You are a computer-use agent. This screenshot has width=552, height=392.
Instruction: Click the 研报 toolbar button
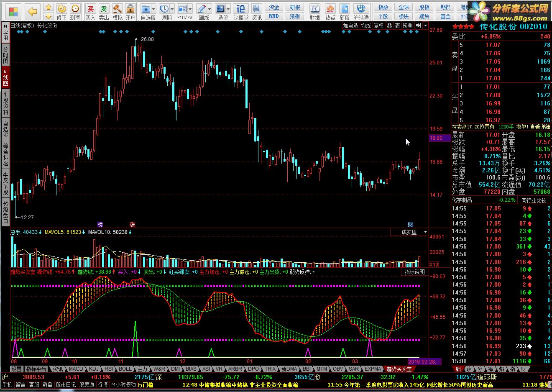coord(295,7)
